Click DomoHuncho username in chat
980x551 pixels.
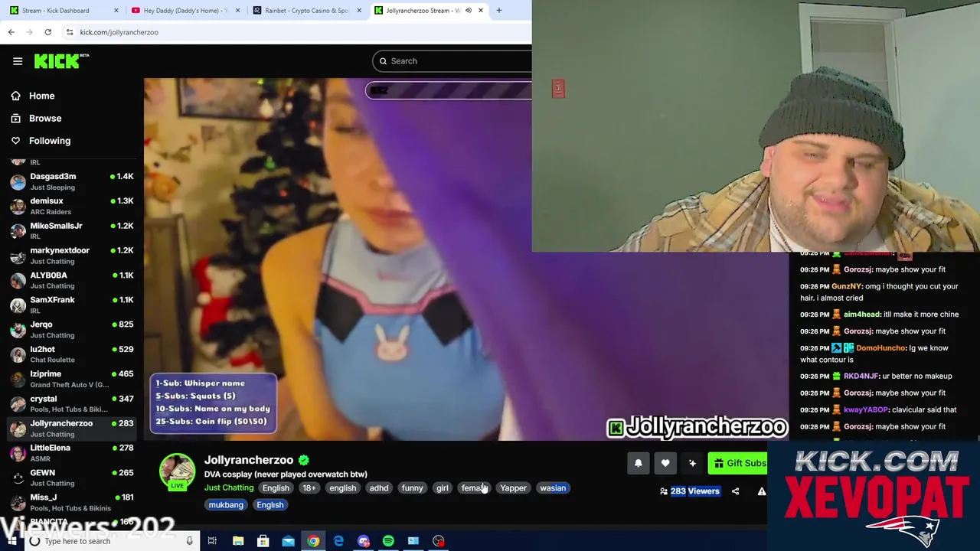[x=880, y=348]
